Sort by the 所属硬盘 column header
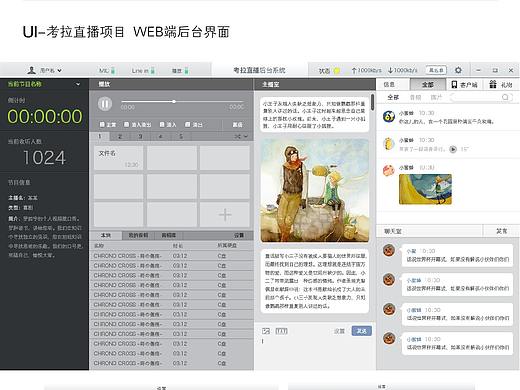Viewport: 520px width, 390px height. [227, 246]
